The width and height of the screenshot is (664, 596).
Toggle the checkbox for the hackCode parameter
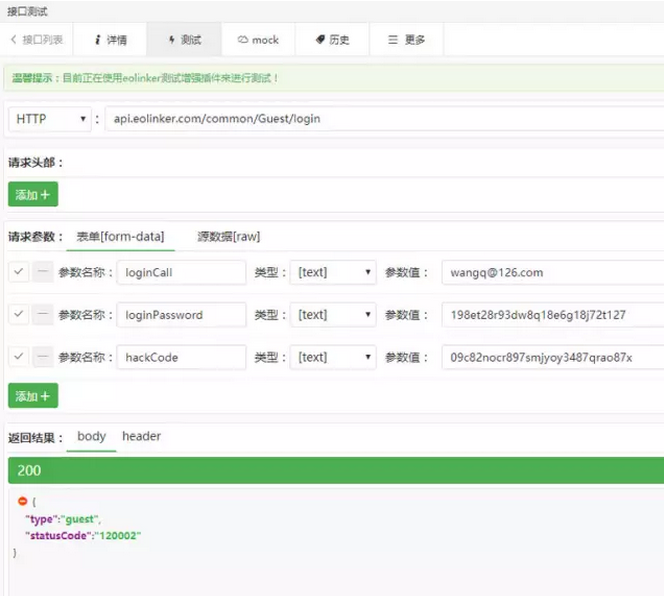(19, 357)
